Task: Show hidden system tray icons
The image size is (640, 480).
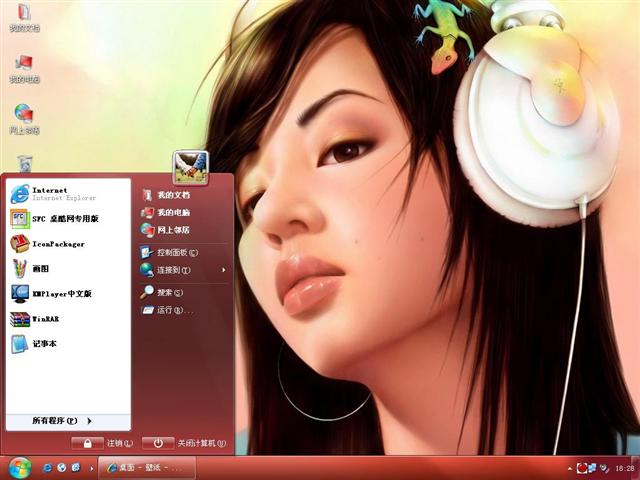Action: coord(570,469)
